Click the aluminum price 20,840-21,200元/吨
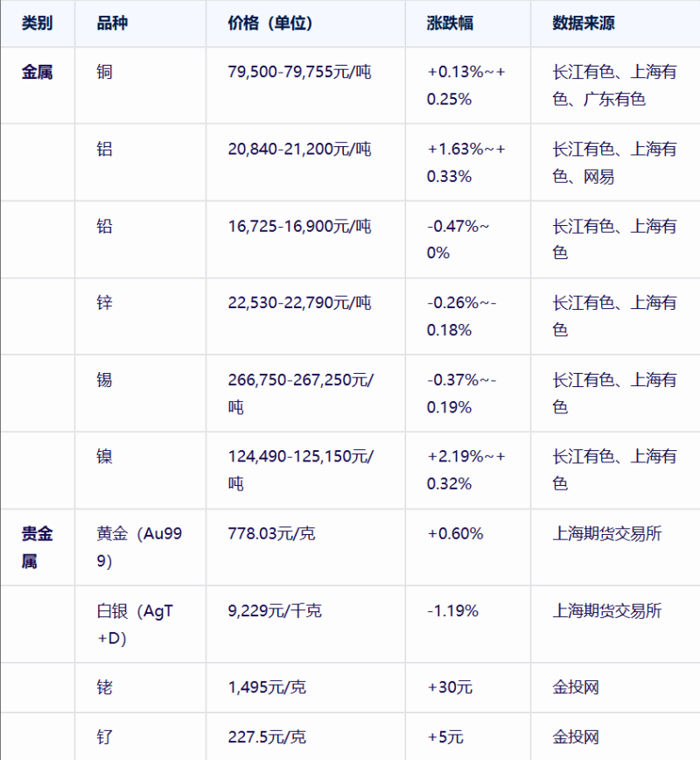Screen dimensions: 700x760 (299, 149)
